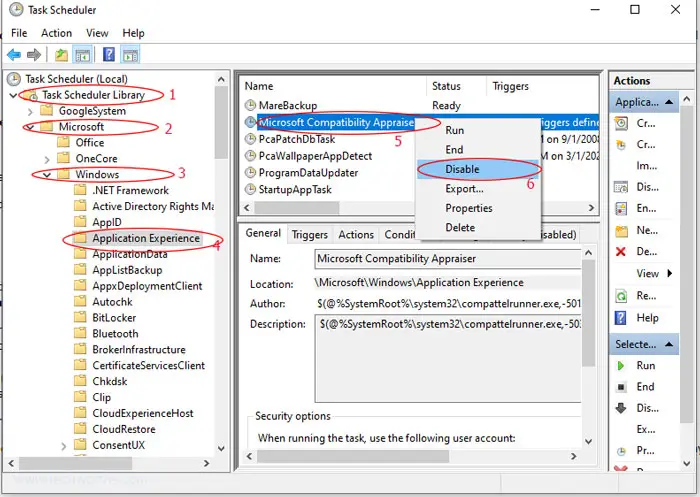Click down arrow of tree pane vertical scrollbar
Image resolution: width=700 pixels, height=497 pixels.
pyautogui.click(x=221, y=448)
